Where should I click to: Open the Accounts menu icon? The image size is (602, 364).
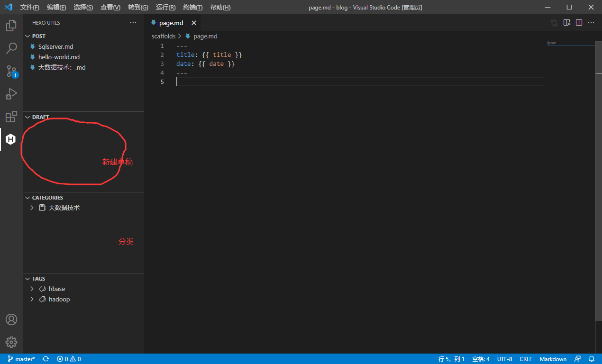pyautogui.click(x=11, y=319)
